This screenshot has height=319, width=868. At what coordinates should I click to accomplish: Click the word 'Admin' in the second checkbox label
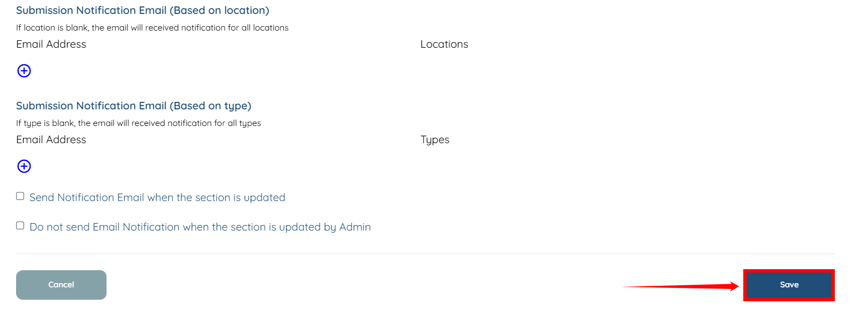tap(355, 227)
